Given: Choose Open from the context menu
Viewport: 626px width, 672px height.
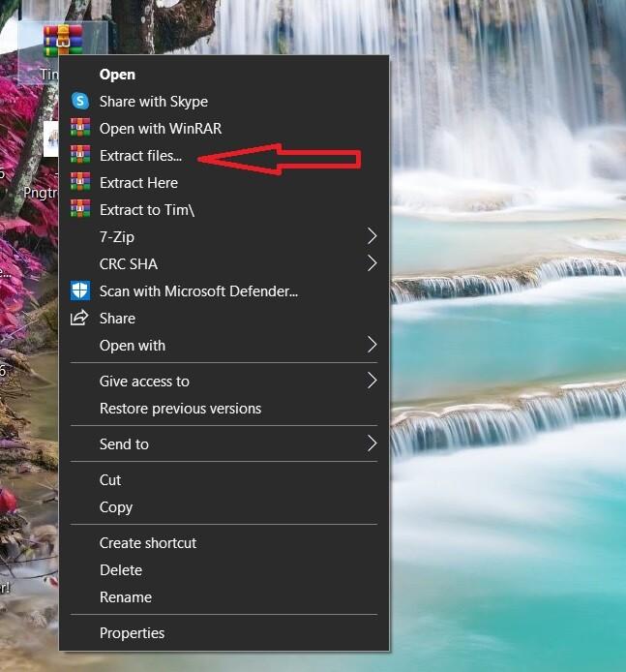Looking at the screenshot, I should click(x=224, y=75).
